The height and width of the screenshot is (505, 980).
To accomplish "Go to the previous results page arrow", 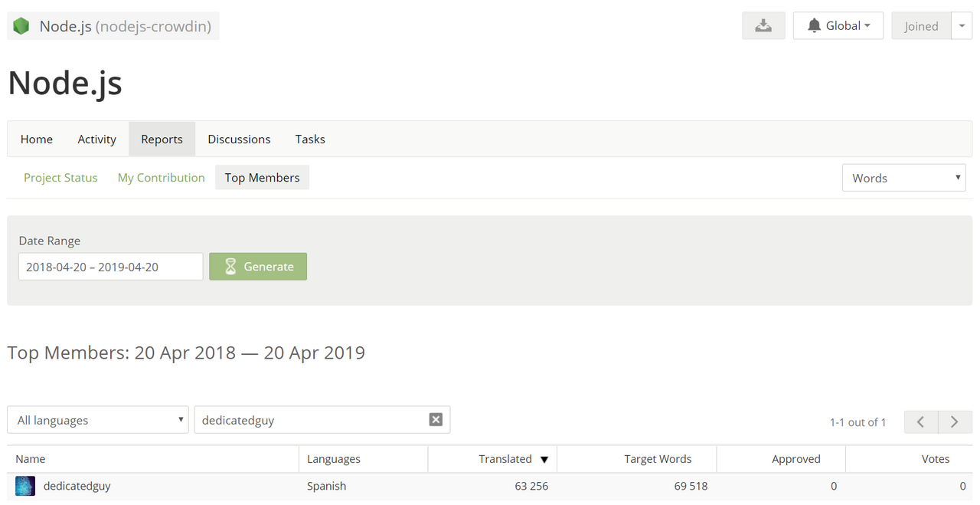I will (x=921, y=421).
